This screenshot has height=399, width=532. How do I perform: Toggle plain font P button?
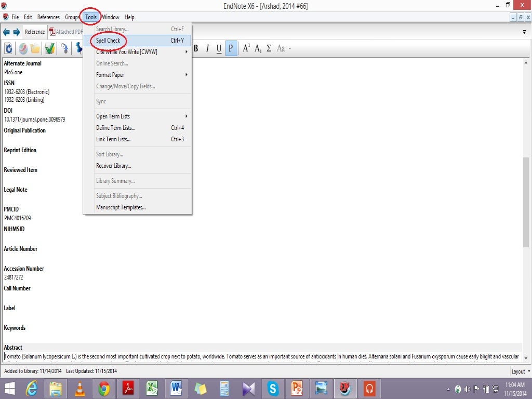pos(231,48)
